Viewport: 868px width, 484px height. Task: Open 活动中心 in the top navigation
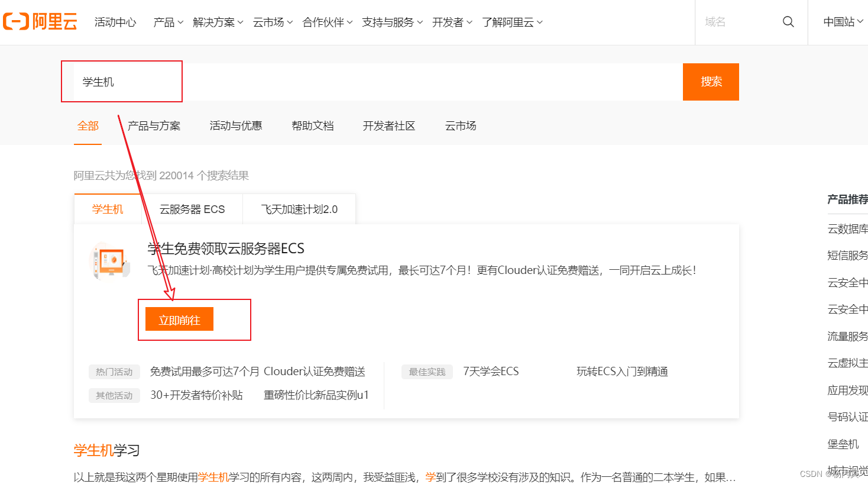pos(115,22)
